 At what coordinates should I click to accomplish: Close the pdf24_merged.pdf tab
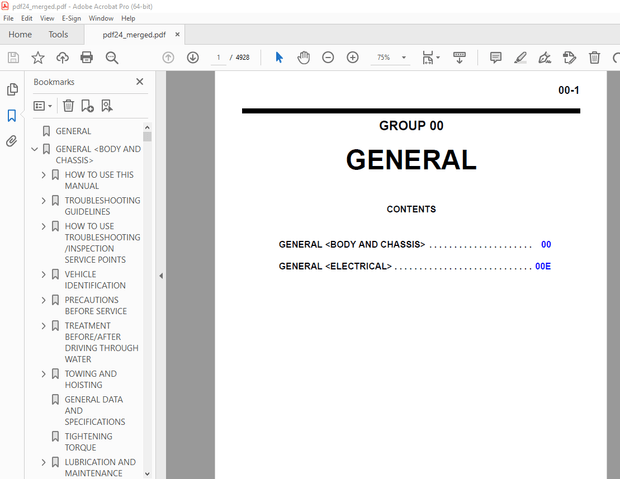178,34
